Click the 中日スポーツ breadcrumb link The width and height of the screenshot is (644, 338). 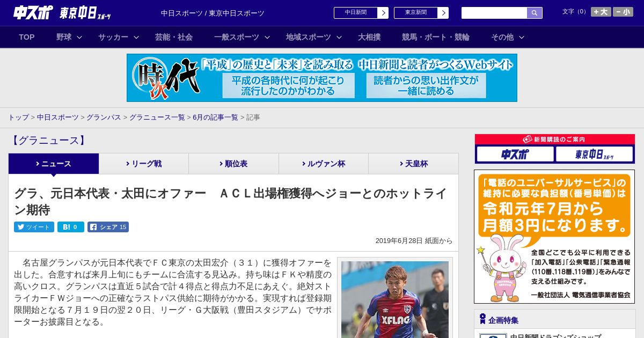point(58,117)
